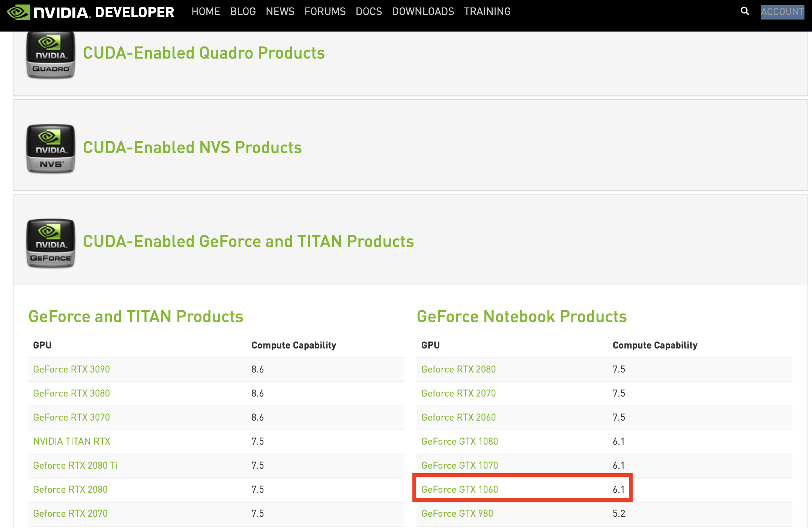Go to the FORUMS menu item
Viewport: 812px width, 528px height.
(325, 12)
